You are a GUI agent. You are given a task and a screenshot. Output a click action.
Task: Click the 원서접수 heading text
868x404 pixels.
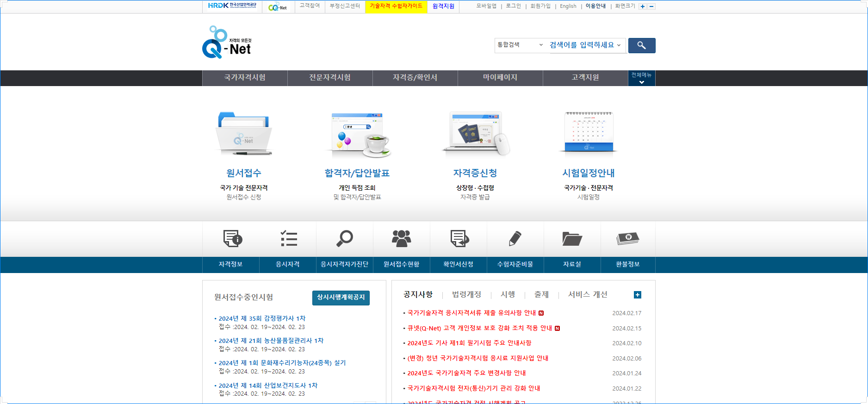pos(244,173)
